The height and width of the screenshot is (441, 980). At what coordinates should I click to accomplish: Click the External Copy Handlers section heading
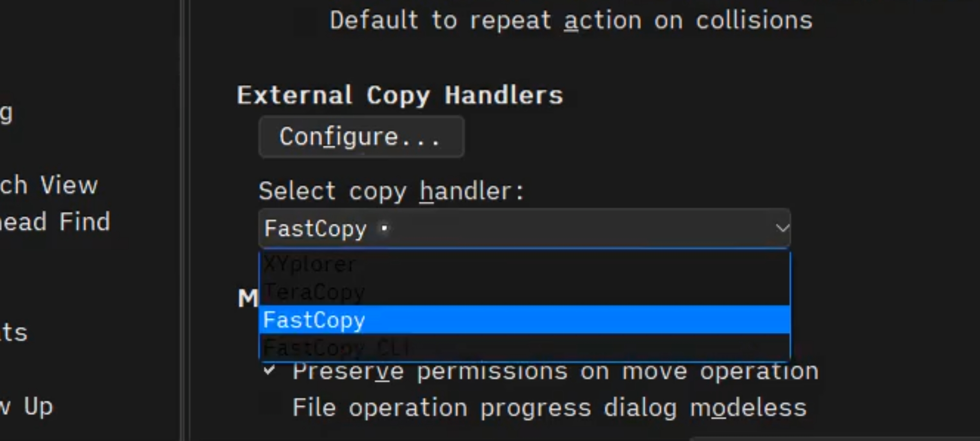pyautogui.click(x=400, y=95)
